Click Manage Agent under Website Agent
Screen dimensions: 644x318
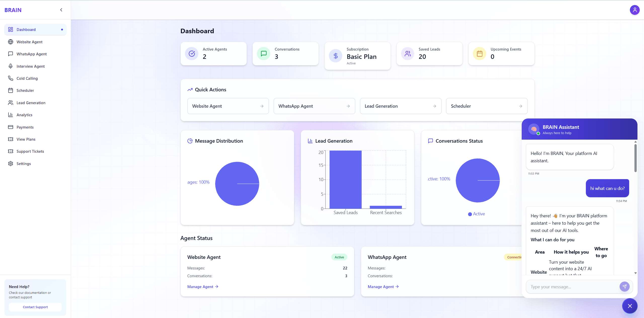pyautogui.click(x=202, y=287)
